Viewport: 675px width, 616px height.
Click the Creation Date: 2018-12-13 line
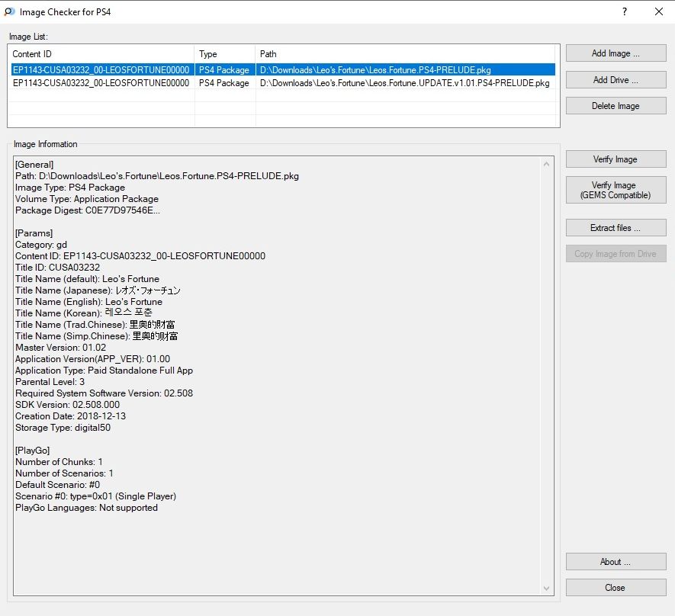pos(71,416)
